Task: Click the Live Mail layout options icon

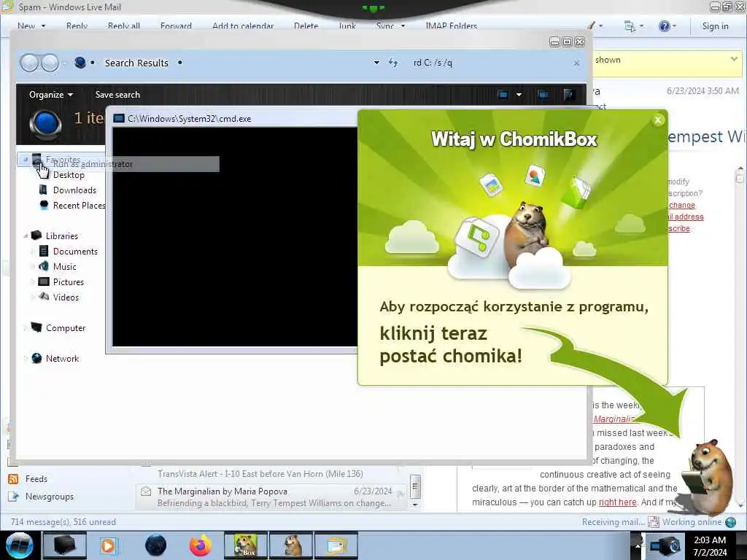Action: [630, 26]
